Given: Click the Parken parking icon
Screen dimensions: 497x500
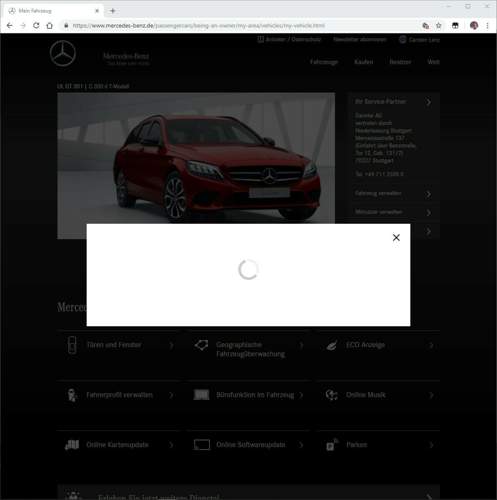Looking at the screenshot, I should click(x=332, y=445).
